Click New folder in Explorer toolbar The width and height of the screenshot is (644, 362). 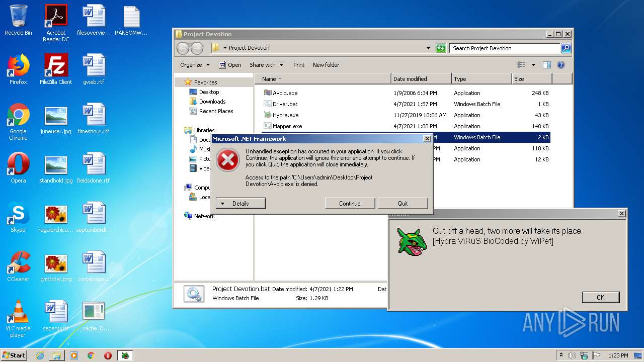(x=326, y=65)
